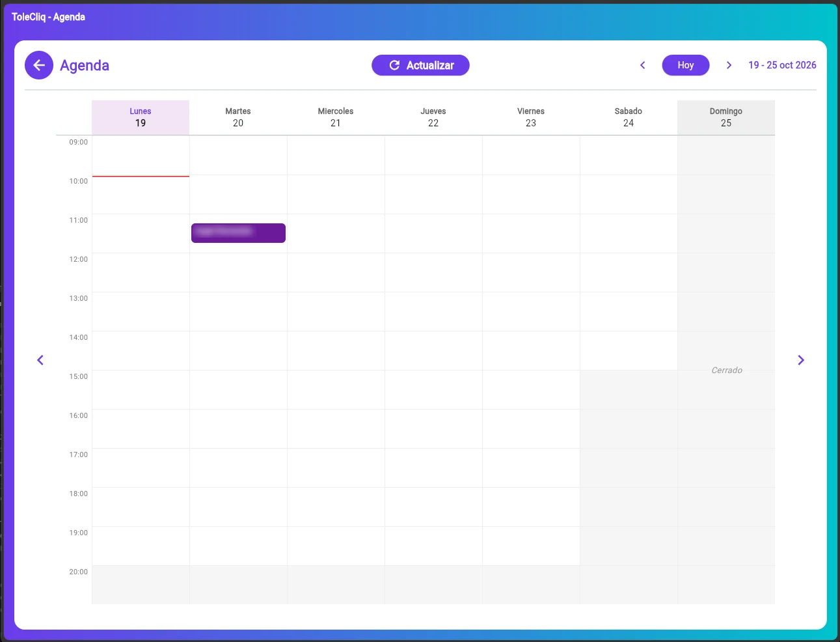Refresh the agenda with Actualizar
This screenshot has width=840, height=642.
[420, 65]
